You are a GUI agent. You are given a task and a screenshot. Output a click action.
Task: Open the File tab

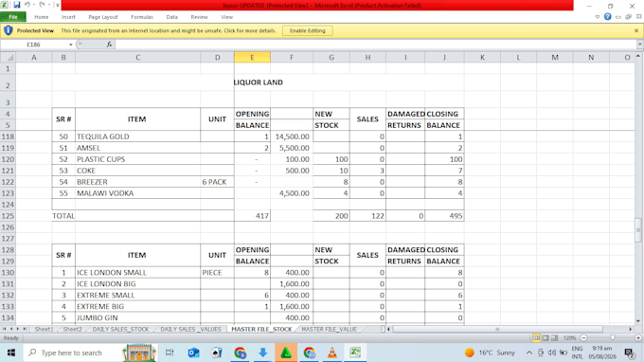click(13, 17)
